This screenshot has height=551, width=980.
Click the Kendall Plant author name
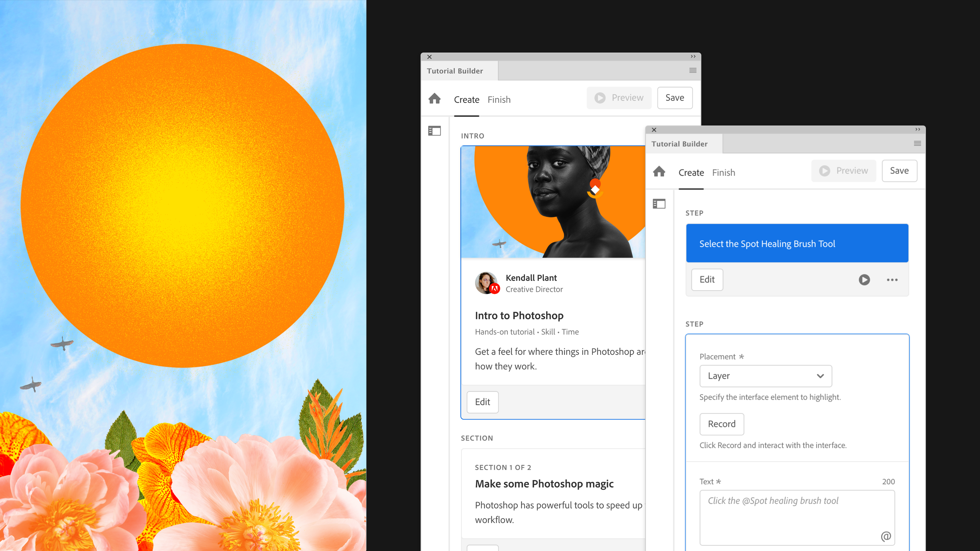coord(531,278)
